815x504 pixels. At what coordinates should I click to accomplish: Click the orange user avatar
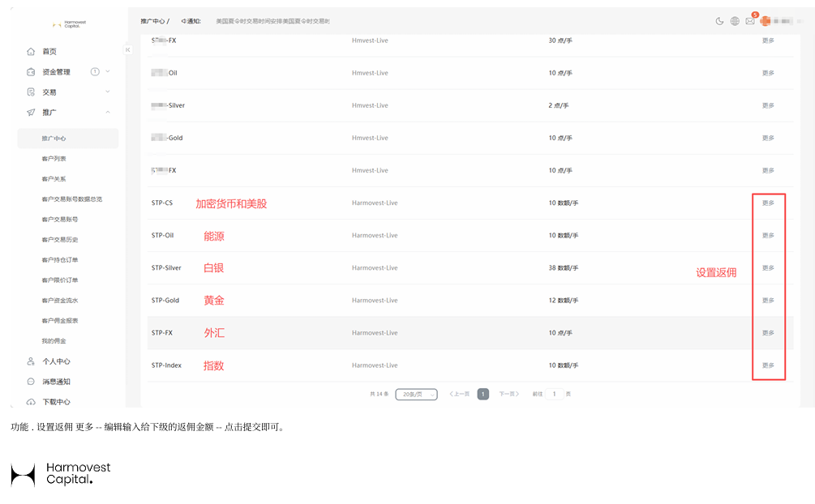(x=765, y=21)
